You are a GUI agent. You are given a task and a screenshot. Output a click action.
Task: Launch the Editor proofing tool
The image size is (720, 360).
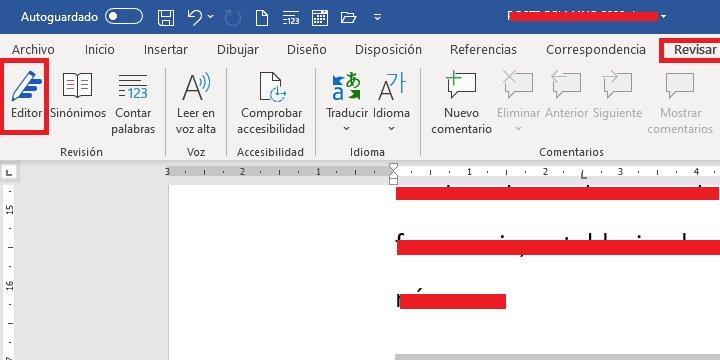click(x=26, y=95)
